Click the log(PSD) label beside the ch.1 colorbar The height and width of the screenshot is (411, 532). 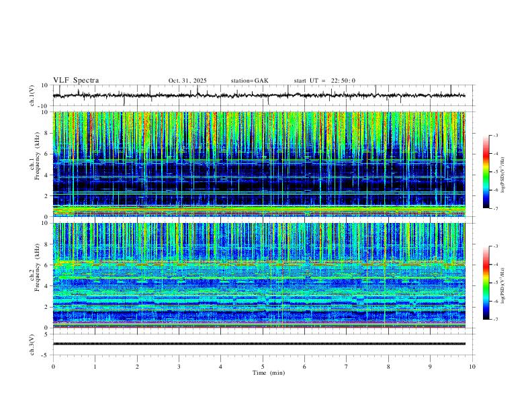pyautogui.click(x=503, y=175)
